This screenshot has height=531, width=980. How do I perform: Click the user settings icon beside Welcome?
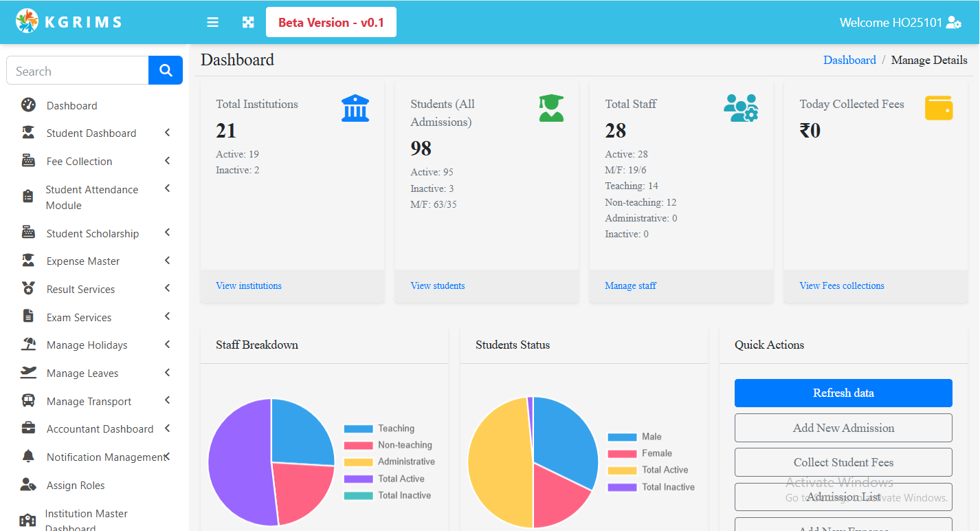[953, 23]
